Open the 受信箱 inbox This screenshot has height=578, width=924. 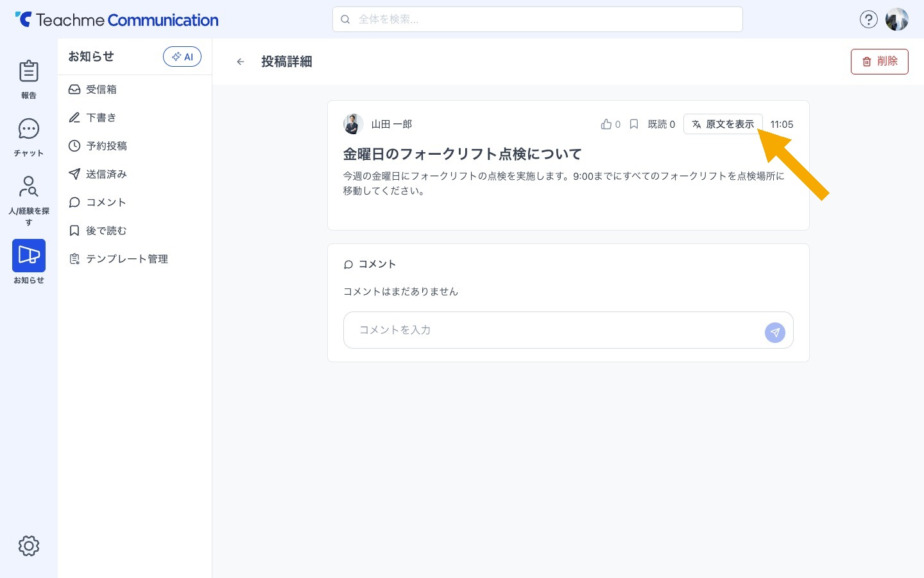(x=135, y=89)
